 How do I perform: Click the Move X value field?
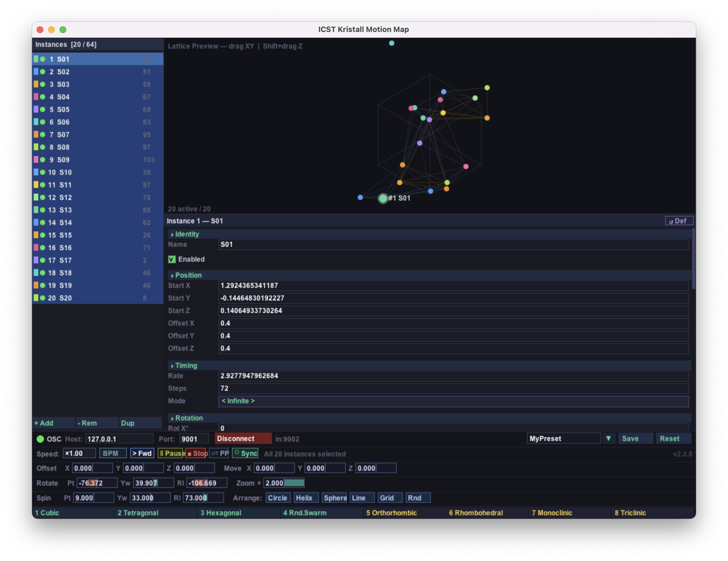[x=274, y=468]
